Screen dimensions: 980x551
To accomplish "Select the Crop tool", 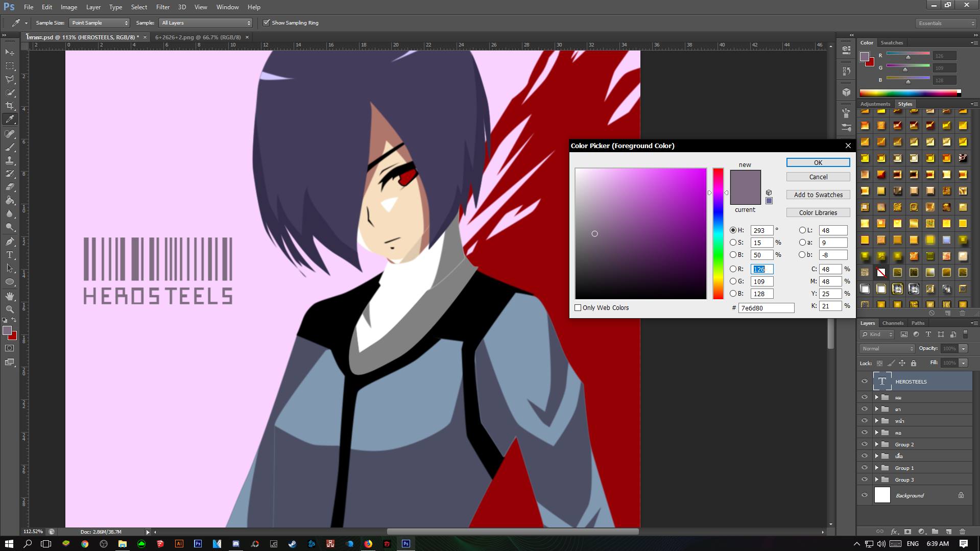I will tap(10, 106).
